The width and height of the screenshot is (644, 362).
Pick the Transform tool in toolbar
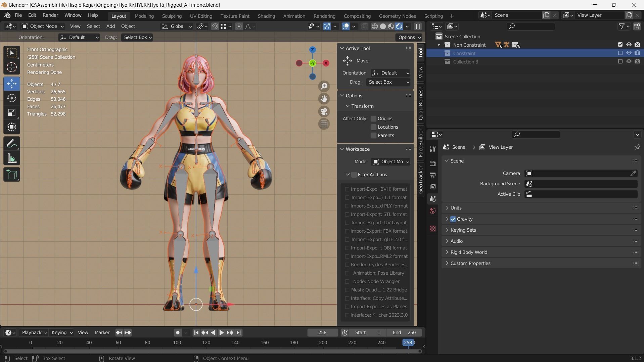pyautogui.click(x=12, y=127)
